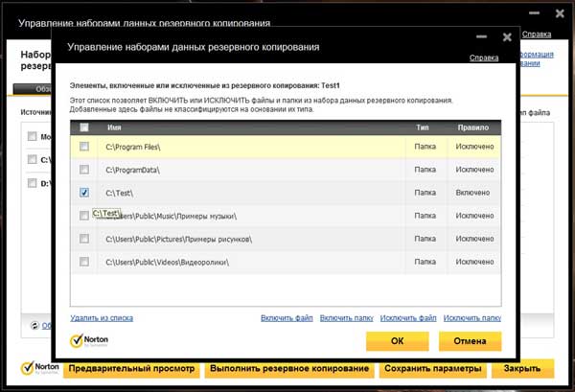The width and height of the screenshot is (575, 392).
Task: Check the C:\Program Files\ row checkbox
Action: click(84, 147)
